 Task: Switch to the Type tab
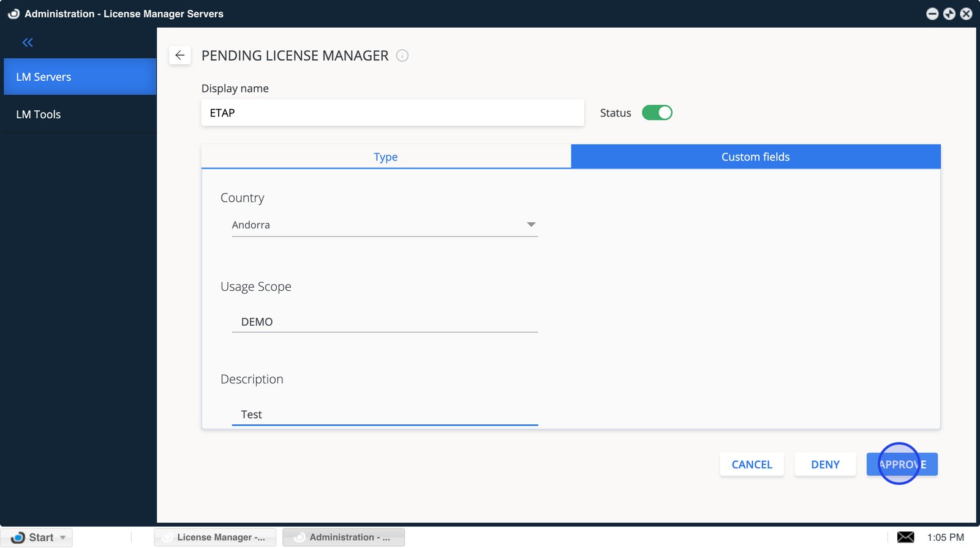click(x=386, y=157)
